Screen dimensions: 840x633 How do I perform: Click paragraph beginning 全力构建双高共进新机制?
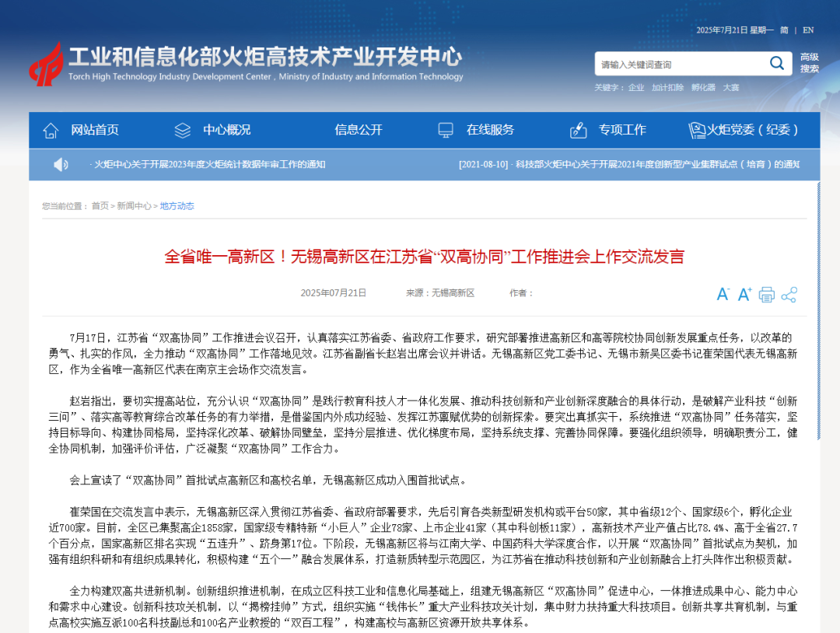(x=423, y=607)
